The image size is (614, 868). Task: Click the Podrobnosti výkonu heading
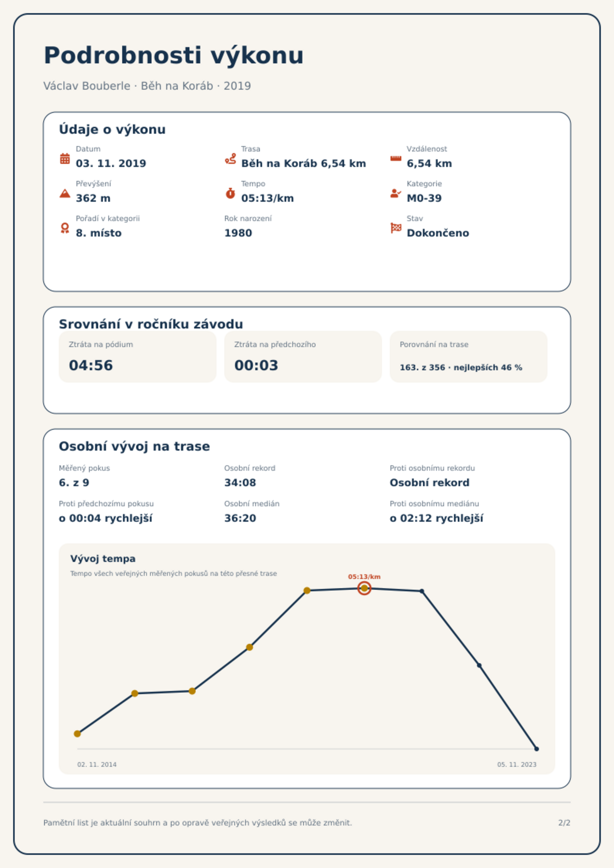[174, 55]
